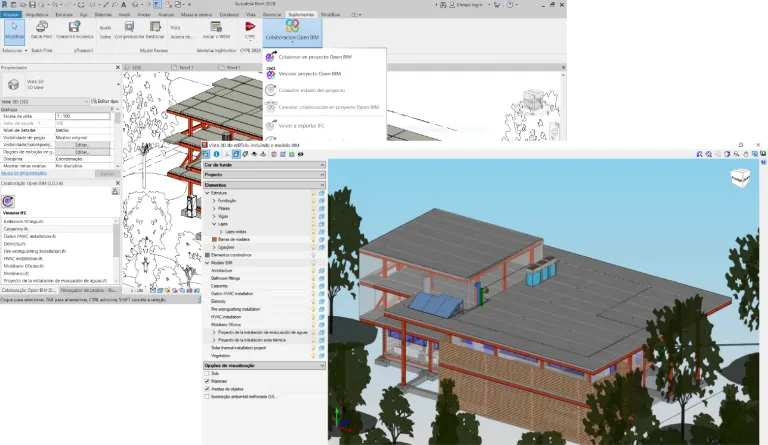Open the Modificar ribbon tab
This screenshot has width=768, height=445.
330,15
